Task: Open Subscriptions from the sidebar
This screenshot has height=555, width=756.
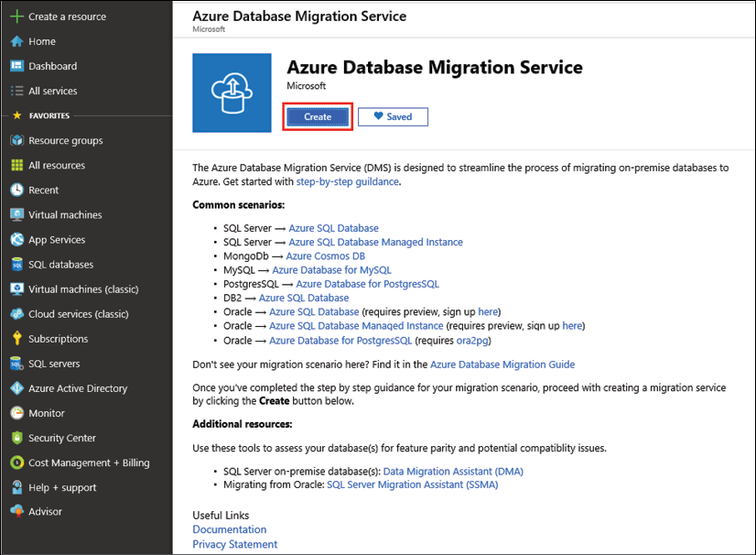Action: pyautogui.click(x=59, y=339)
